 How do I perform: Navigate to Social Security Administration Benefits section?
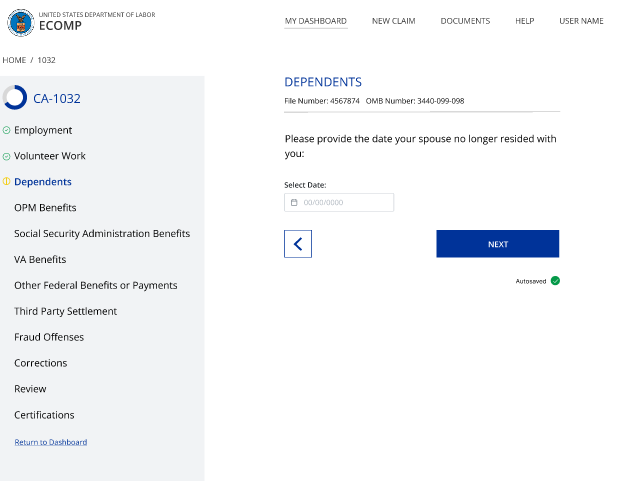click(102, 234)
